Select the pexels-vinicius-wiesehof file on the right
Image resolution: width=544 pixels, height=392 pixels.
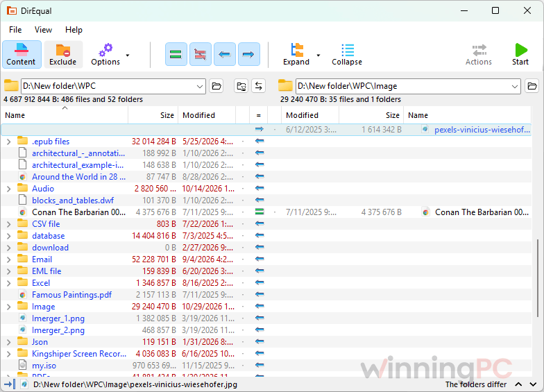(482, 130)
